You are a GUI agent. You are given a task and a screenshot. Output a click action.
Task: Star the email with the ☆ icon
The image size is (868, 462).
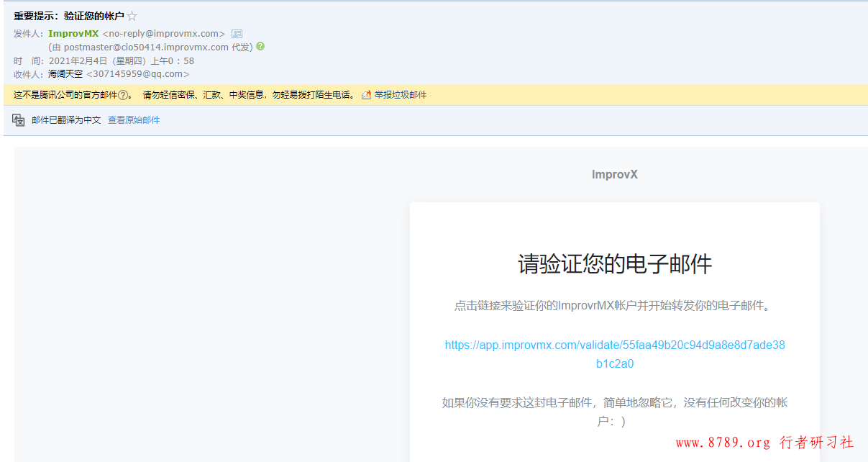click(x=132, y=16)
